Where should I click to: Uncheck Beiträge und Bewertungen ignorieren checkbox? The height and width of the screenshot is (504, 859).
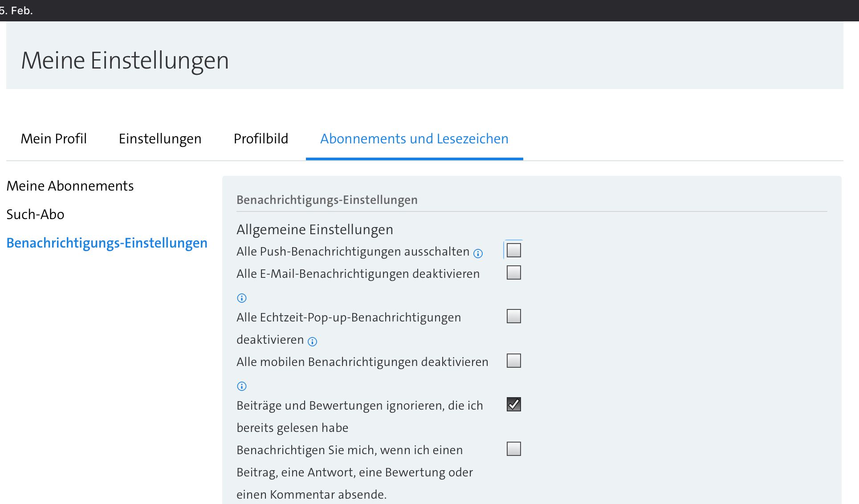pos(513,404)
